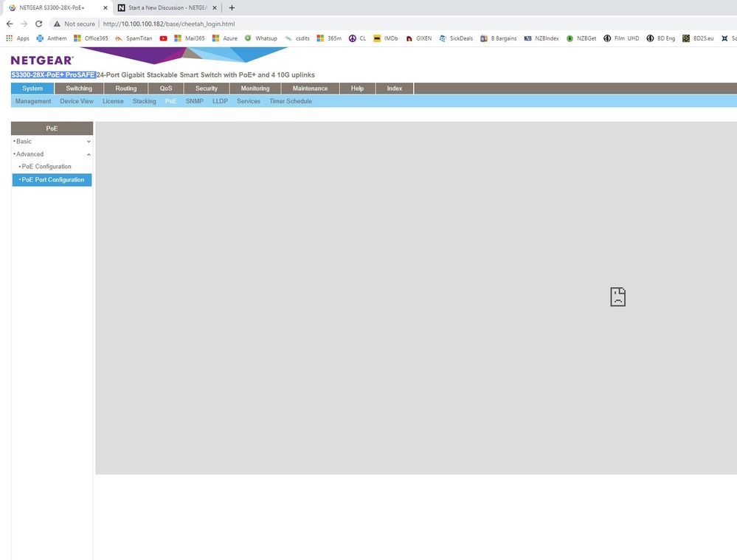Viewport: 737px width, 560px height.
Task: Open the Mail365 bookmark
Action: pos(190,38)
